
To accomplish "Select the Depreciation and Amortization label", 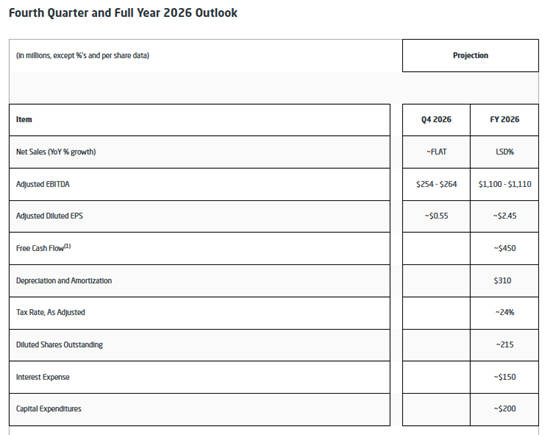I will coord(64,281).
